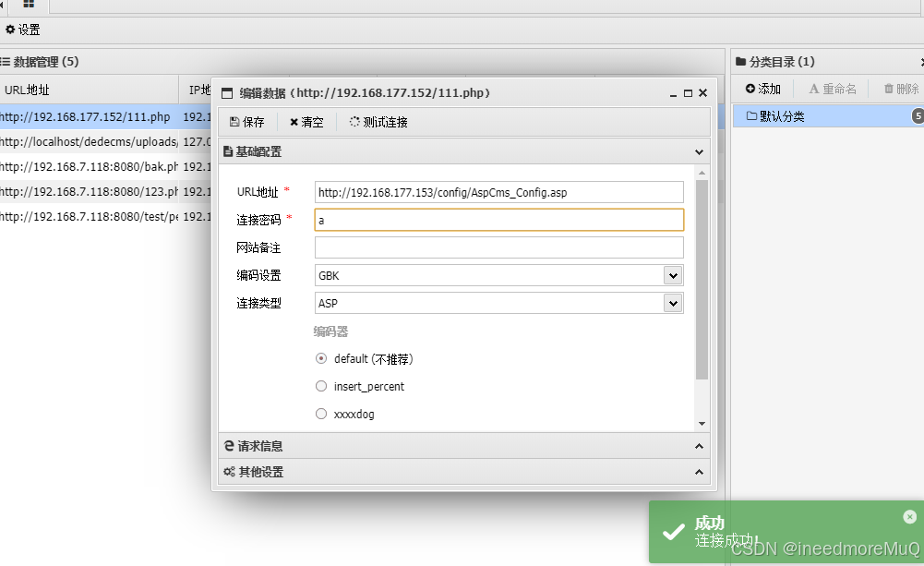The image size is (924, 566).
Task: Collapse the 基础配置 section
Action: (x=699, y=151)
